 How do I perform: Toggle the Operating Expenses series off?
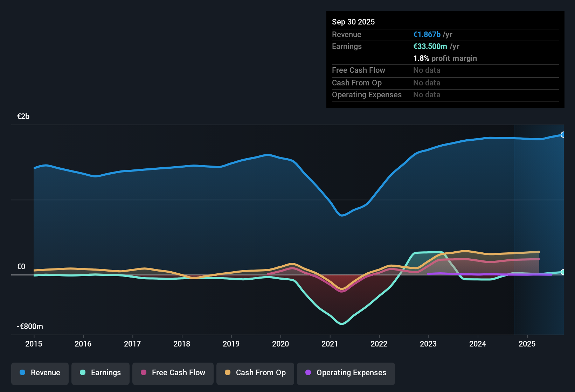[346, 373]
